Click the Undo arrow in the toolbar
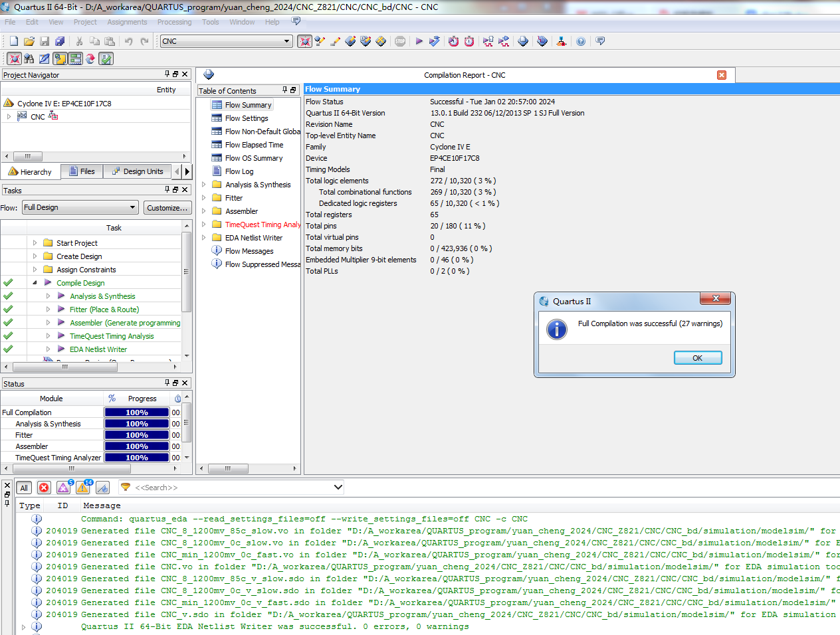 (x=128, y=41)
